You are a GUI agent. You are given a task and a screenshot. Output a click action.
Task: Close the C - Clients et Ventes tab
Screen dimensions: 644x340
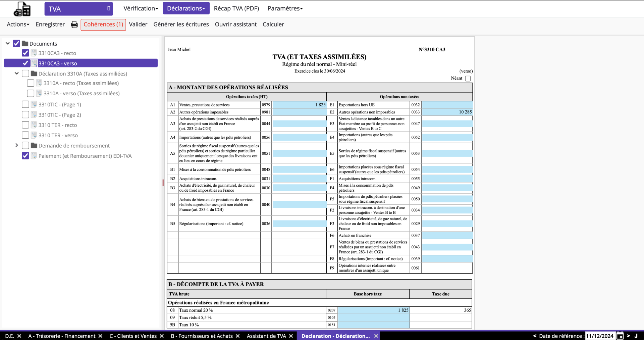tap(162, 336)
